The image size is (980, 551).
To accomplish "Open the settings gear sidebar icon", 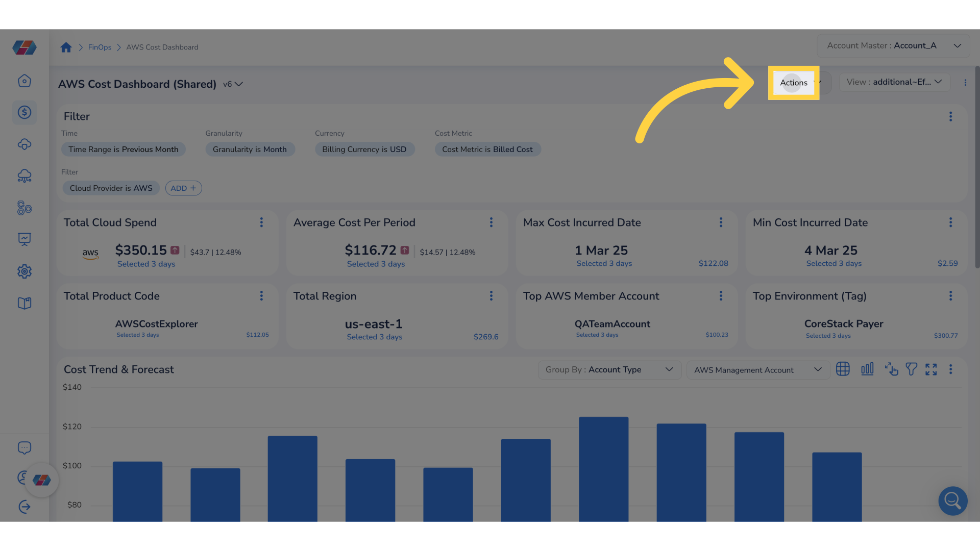I will pyautogui.click(x=24, y=271).
